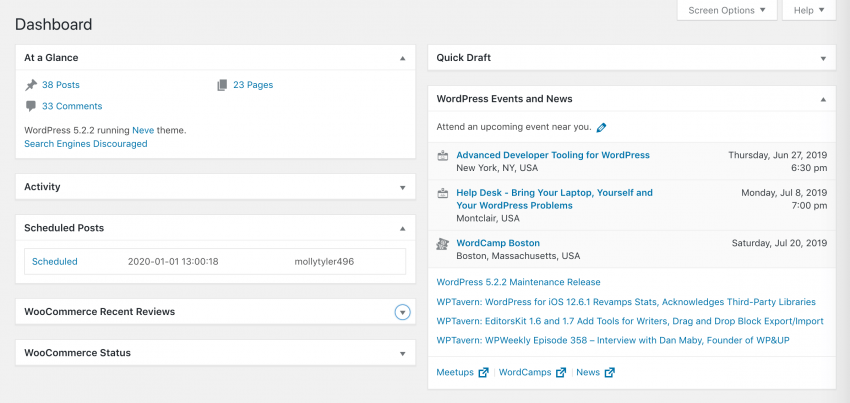Expand the Activity panel
Viewport: 850px width, 403px height.
(402, 188)
